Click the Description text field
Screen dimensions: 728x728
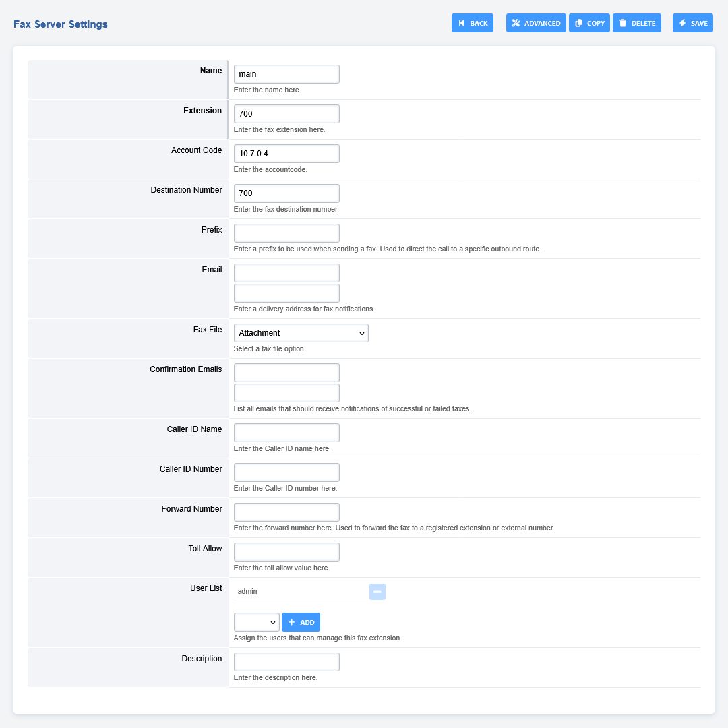pyautogui.click(x=286, y=662)
